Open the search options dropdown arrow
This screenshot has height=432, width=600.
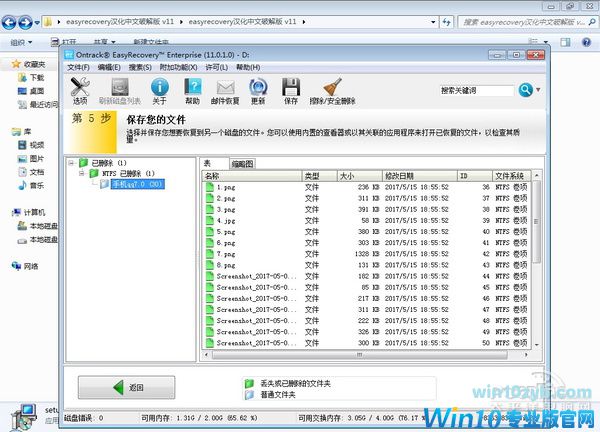(538, 90)
